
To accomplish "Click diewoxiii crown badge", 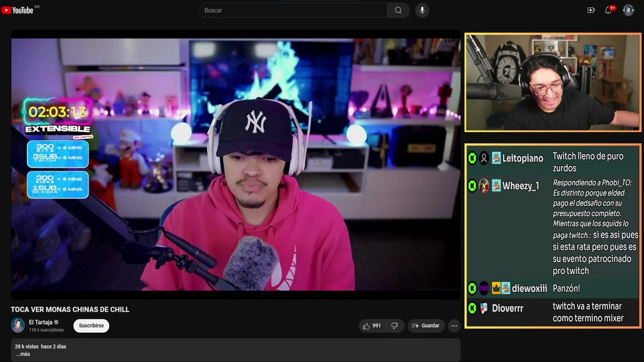I will point(496,289).
